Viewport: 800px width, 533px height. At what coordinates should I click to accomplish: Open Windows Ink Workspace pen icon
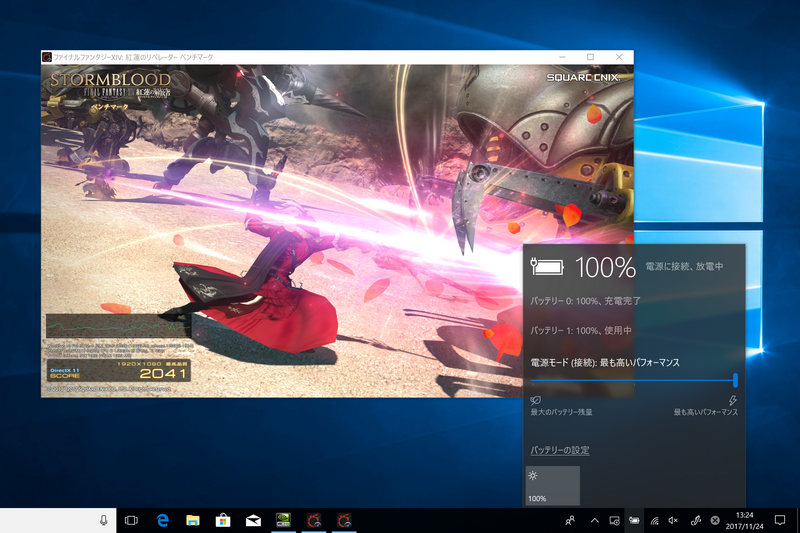(695, 520)
